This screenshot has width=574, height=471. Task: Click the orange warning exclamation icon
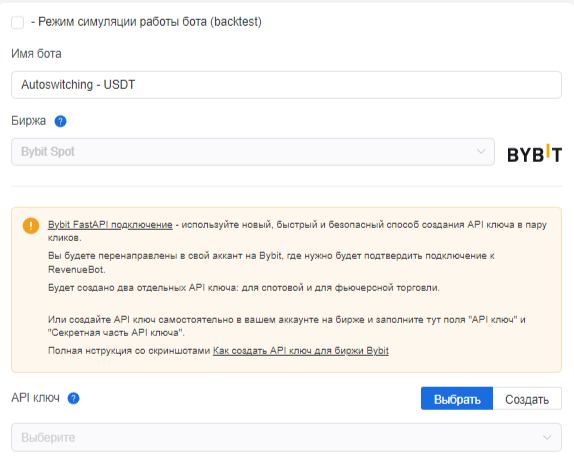[x=31, y=225]
